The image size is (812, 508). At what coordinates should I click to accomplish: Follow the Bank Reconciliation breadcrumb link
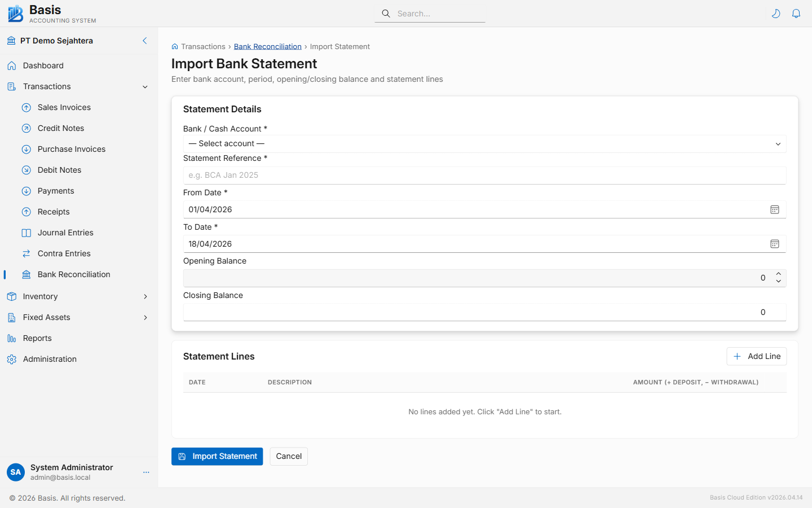tap(267, 46)
